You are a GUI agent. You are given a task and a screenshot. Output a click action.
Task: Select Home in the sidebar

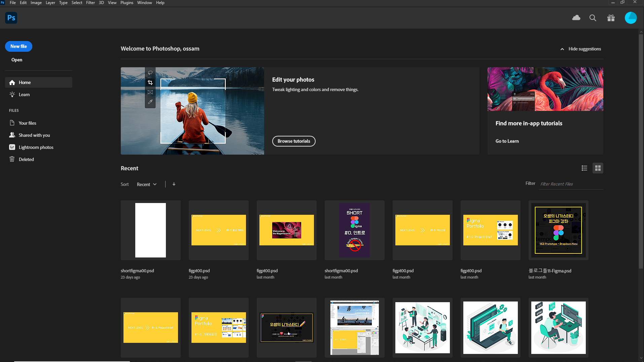39,82
